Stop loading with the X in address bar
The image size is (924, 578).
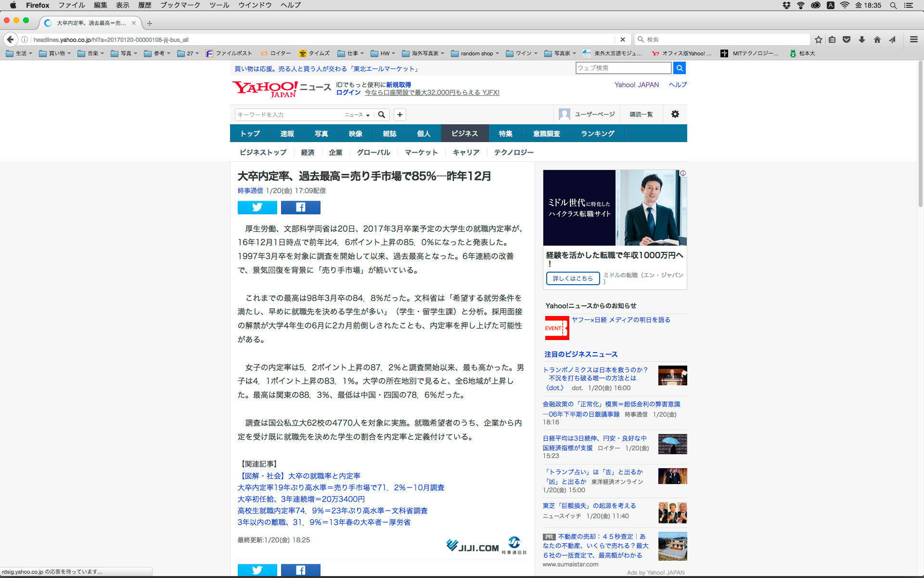click(622, 39)
